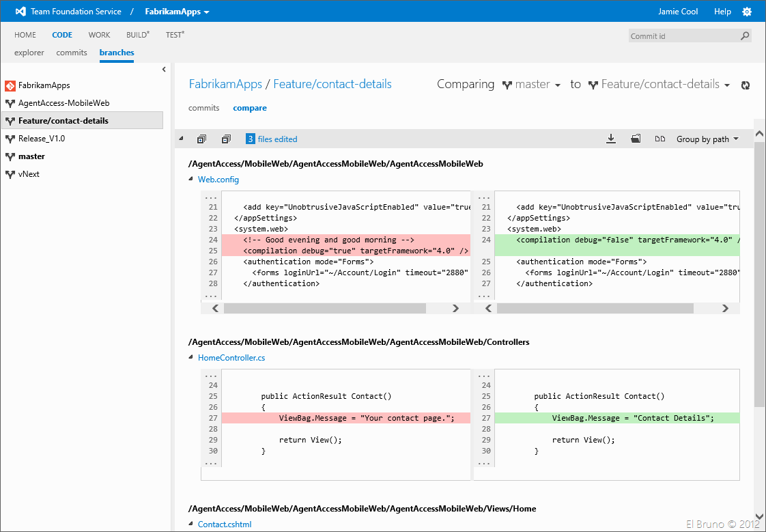Click the Web.config left horizontal scrollbar
The height and width of the screenshot is (532, 766).
(324, 309)
